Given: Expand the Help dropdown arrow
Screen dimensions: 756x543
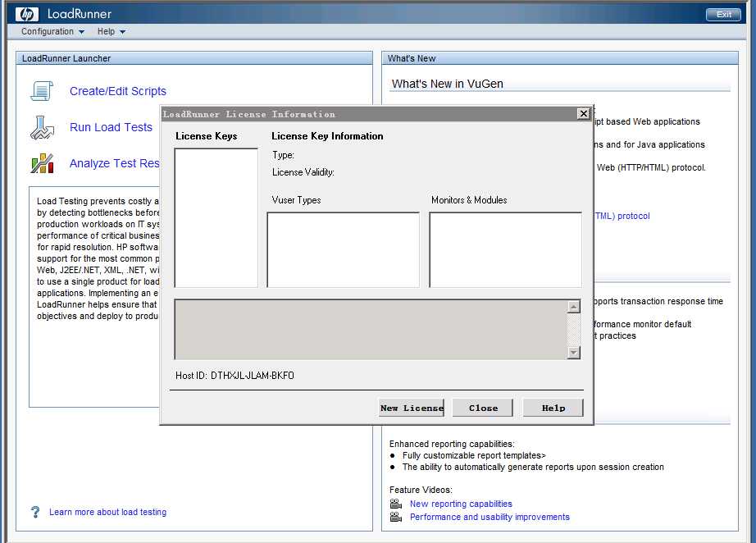Looking at the screenshot, I should click(x=122, y=32).
